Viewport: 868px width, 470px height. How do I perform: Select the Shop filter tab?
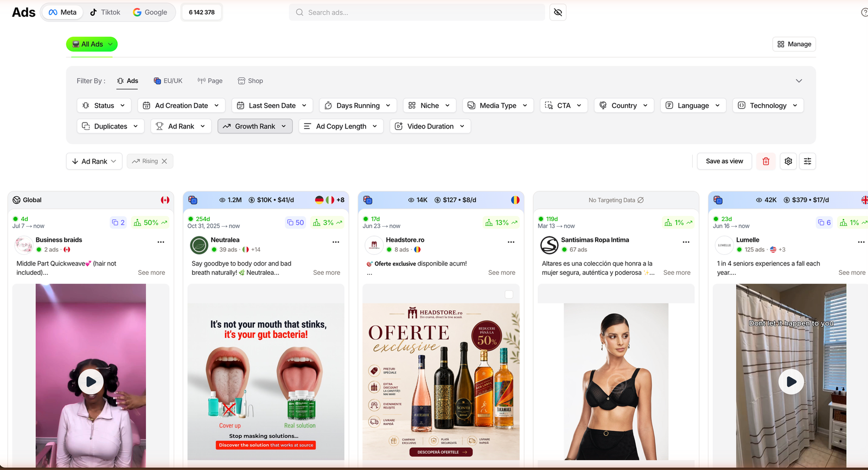[250, 81]
